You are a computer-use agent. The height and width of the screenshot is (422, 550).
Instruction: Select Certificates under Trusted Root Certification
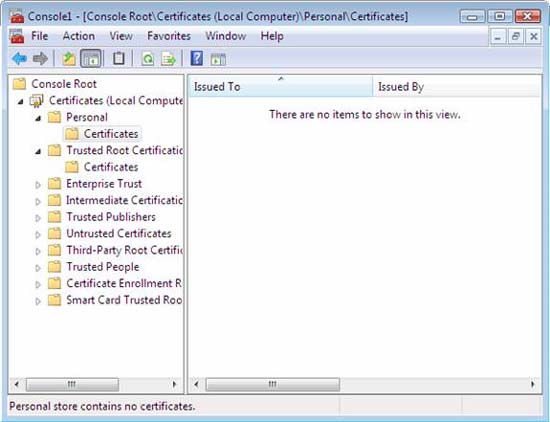pyautogui.click(x=111, y=167)
